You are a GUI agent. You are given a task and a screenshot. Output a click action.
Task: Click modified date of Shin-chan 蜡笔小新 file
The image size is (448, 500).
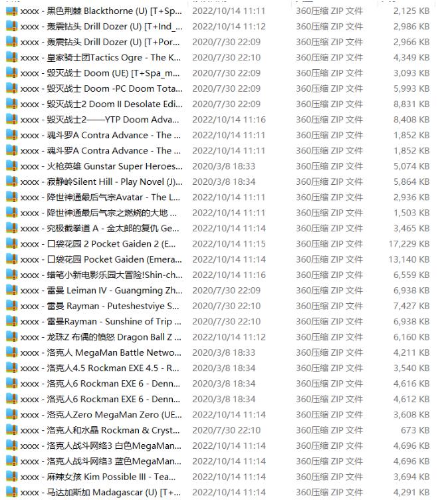point(229,275)
